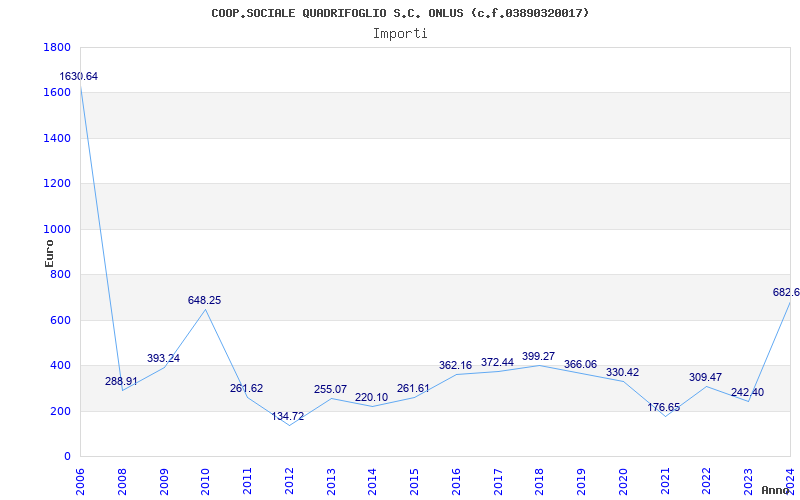Select the 255.07 data label
Viewport: 800px width, 500px height.
[330, 390]
